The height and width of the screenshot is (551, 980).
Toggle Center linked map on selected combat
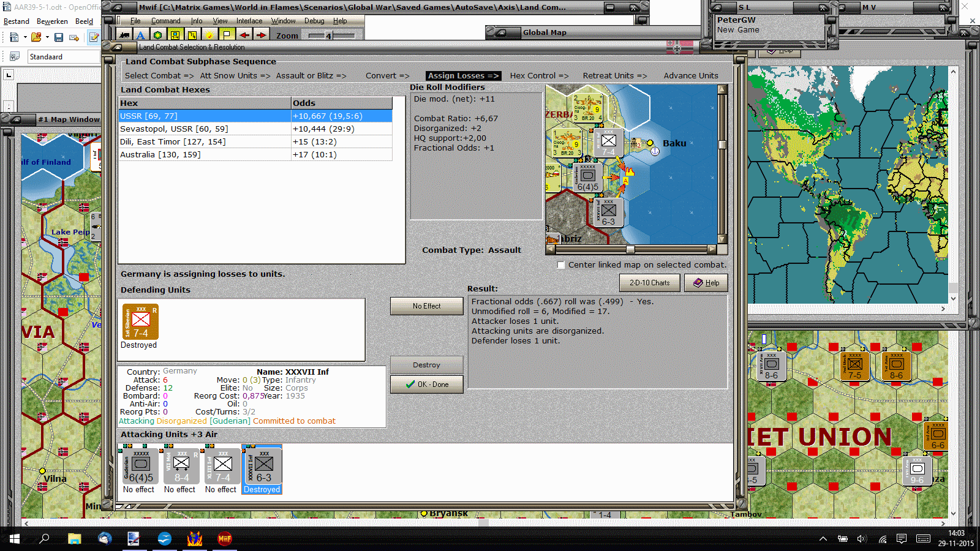click(561, 265)
